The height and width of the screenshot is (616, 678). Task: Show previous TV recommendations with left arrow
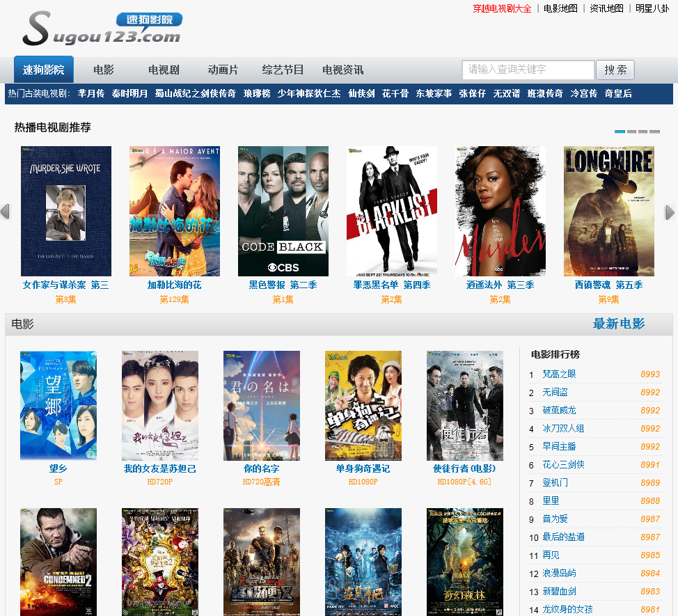(5, 212)
